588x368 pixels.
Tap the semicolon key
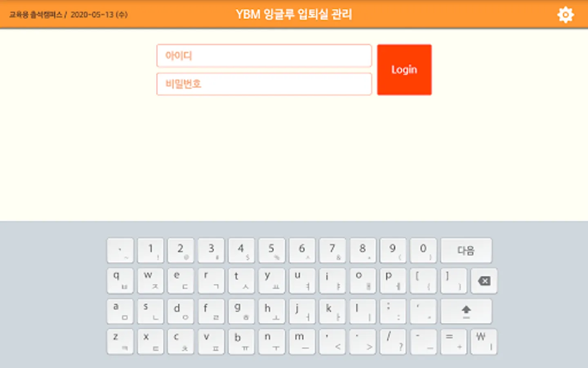(x=393, y=312)
